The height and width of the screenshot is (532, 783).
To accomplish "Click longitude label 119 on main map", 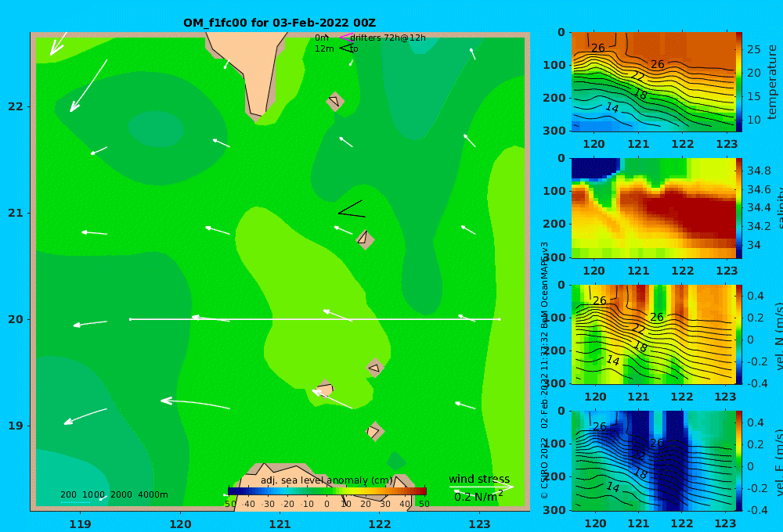I will tap(81, 524).
